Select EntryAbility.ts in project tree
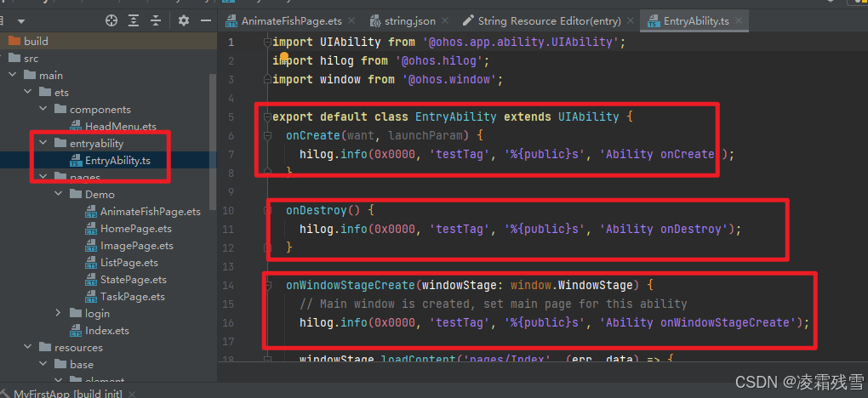This screenshot has height=398, width=868. coord(118,161)
